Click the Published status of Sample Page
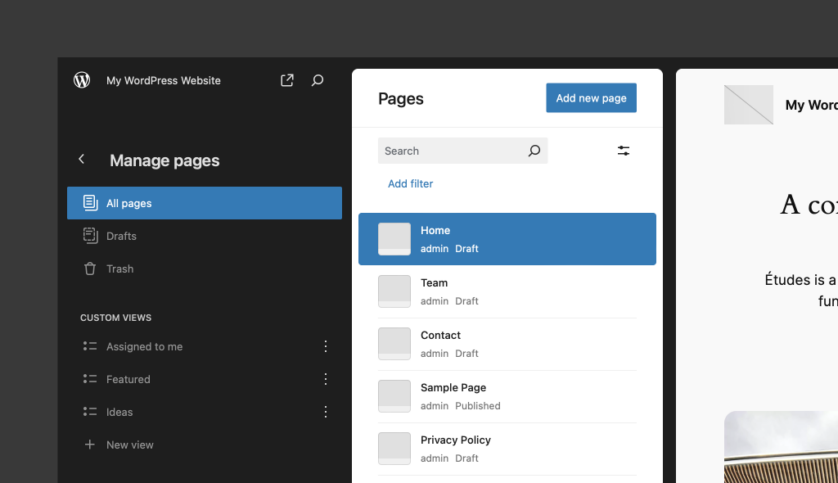Image resolution: width=838 pixels, height=483 pixels. tap(478, 406)
